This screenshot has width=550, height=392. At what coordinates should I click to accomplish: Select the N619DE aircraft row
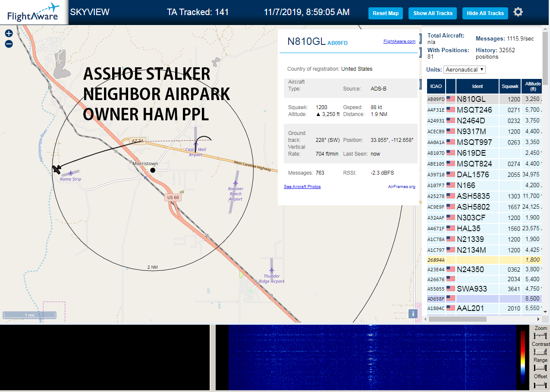pyautogui.click(x=484, y=153)
